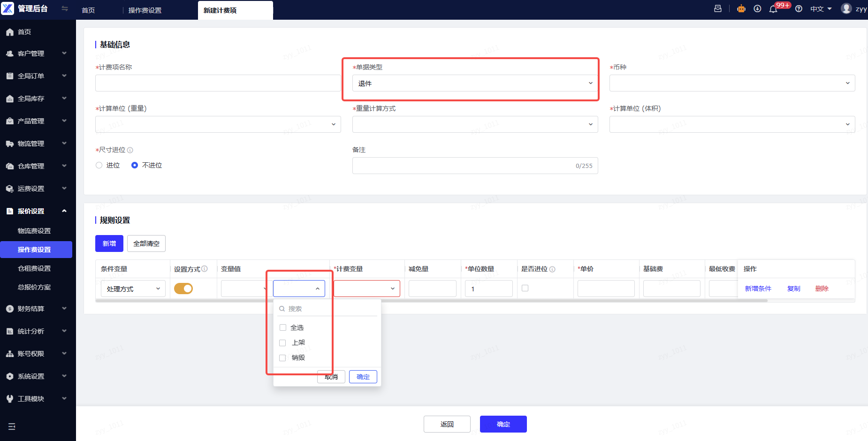Click the 运费设置 sidebar icon
The height and width of the screenshot is (441, 868).
[10, 189]
